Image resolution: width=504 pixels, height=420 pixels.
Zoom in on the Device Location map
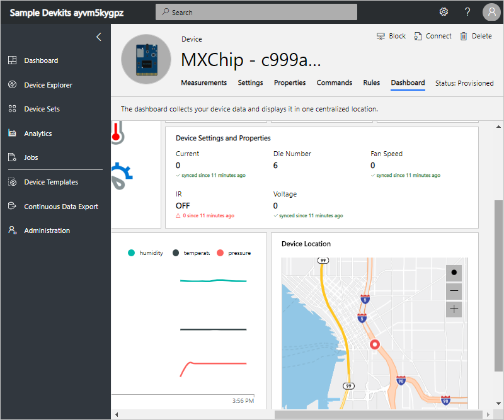tap(454, 309)
